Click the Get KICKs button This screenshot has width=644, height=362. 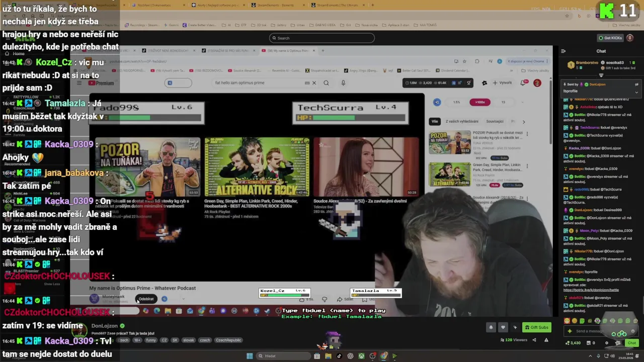point(610,38)
